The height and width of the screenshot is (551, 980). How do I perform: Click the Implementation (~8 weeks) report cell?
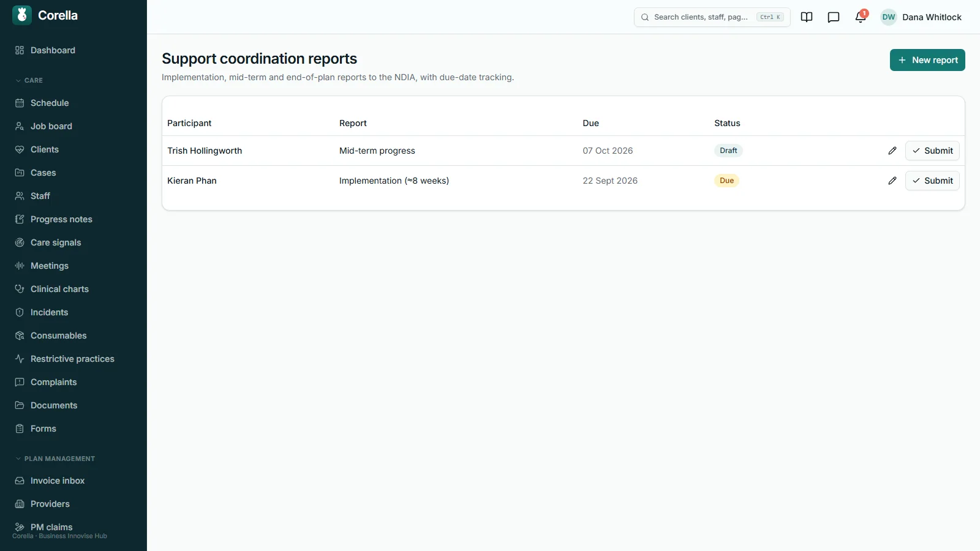pyautogui.click(x=394, y=181)
